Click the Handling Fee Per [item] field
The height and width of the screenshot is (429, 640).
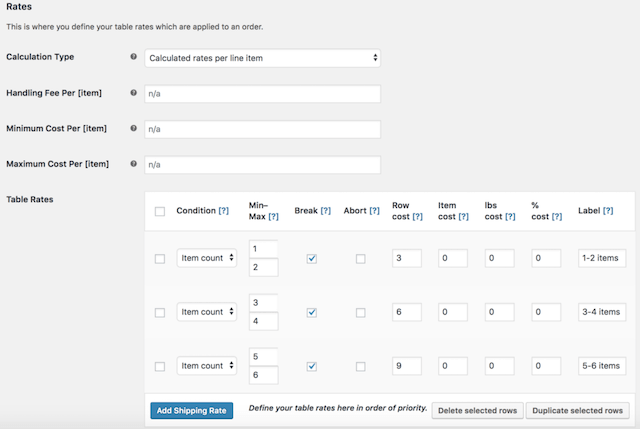click(x=262, y=94)
